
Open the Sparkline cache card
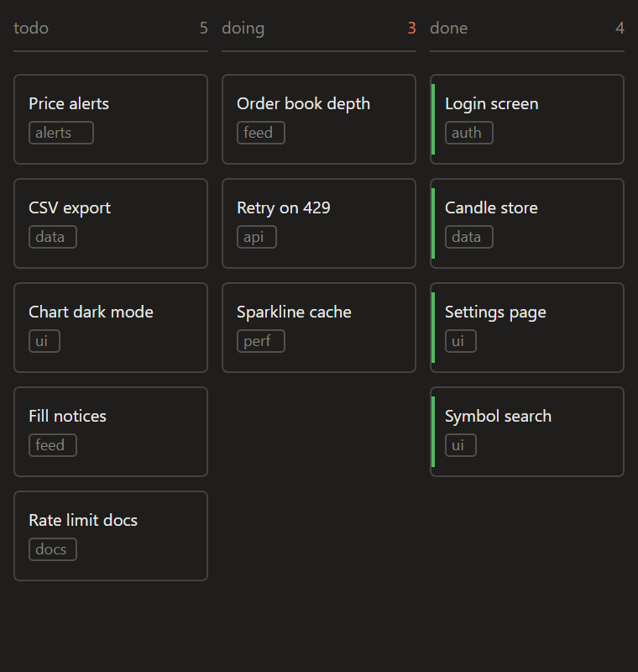pos(319,328)
